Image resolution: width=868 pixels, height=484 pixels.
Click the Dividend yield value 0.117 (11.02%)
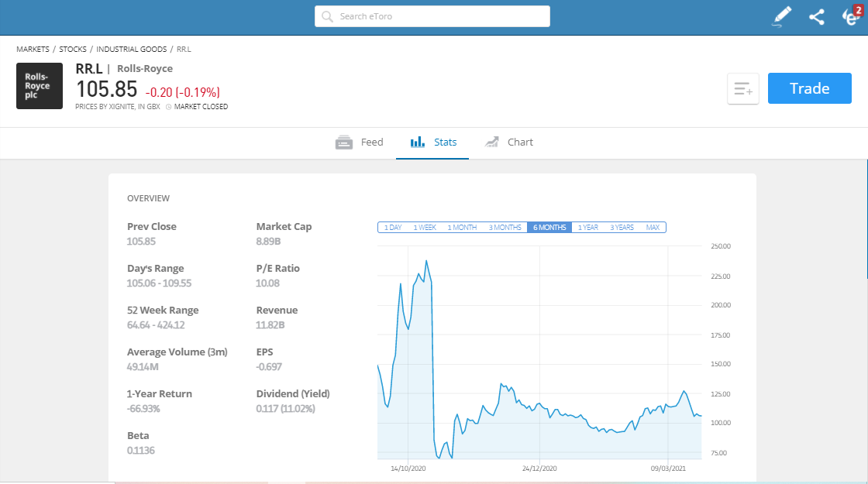tap(286, 409)
